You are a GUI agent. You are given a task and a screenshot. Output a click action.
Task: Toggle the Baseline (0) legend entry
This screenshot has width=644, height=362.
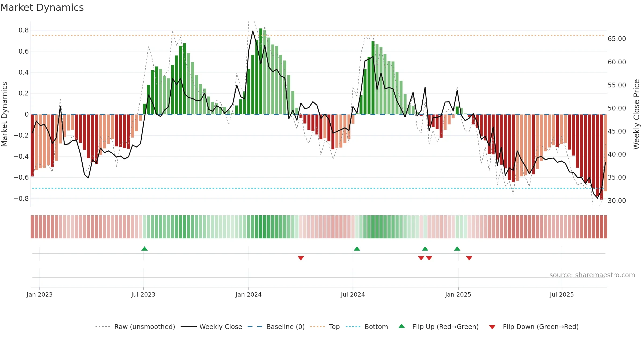click(x=276, y=327)
